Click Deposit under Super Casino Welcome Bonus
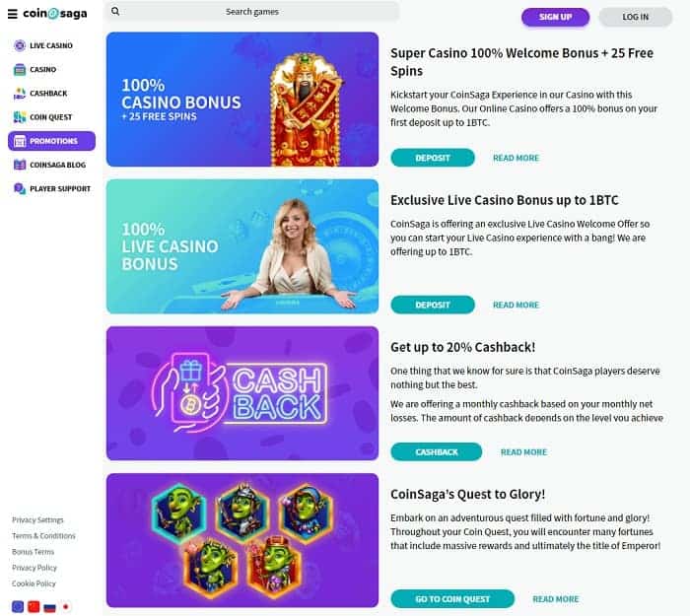 (x=433, y=158)
